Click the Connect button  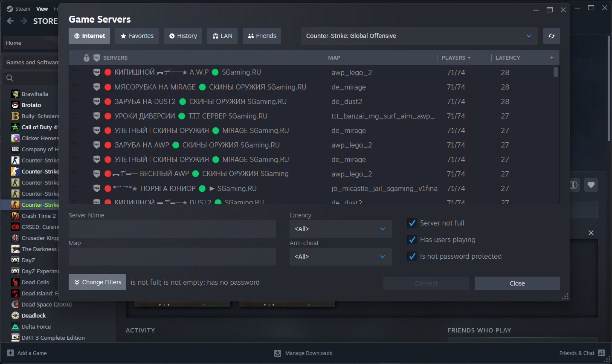[426, 283]
